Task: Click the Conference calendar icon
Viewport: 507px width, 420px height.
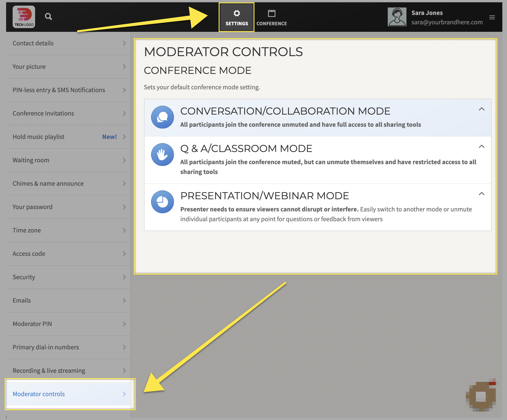Action: point(271,13)
